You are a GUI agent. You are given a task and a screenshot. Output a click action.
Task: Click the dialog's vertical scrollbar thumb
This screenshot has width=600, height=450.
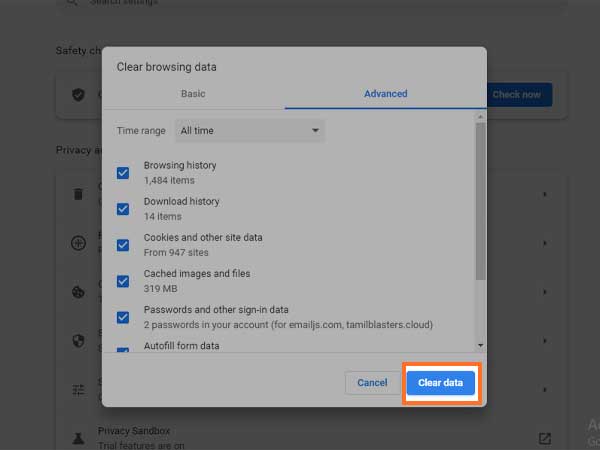481,201
